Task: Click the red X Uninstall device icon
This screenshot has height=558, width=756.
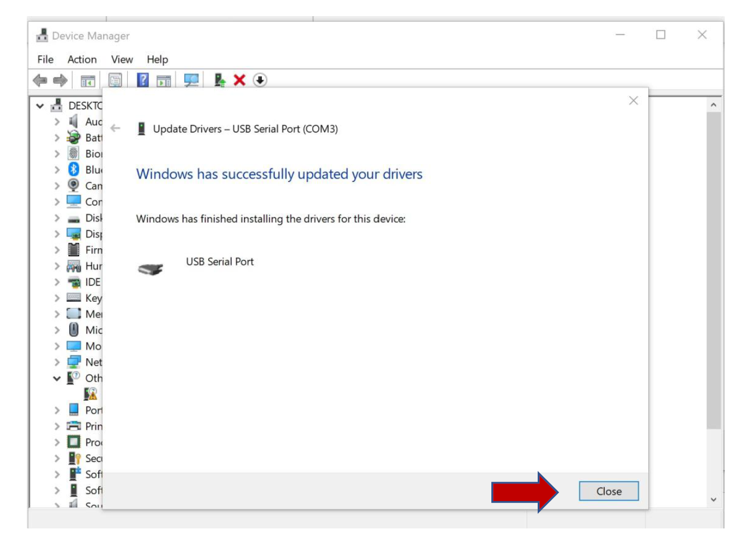Action: click(240, 80)
